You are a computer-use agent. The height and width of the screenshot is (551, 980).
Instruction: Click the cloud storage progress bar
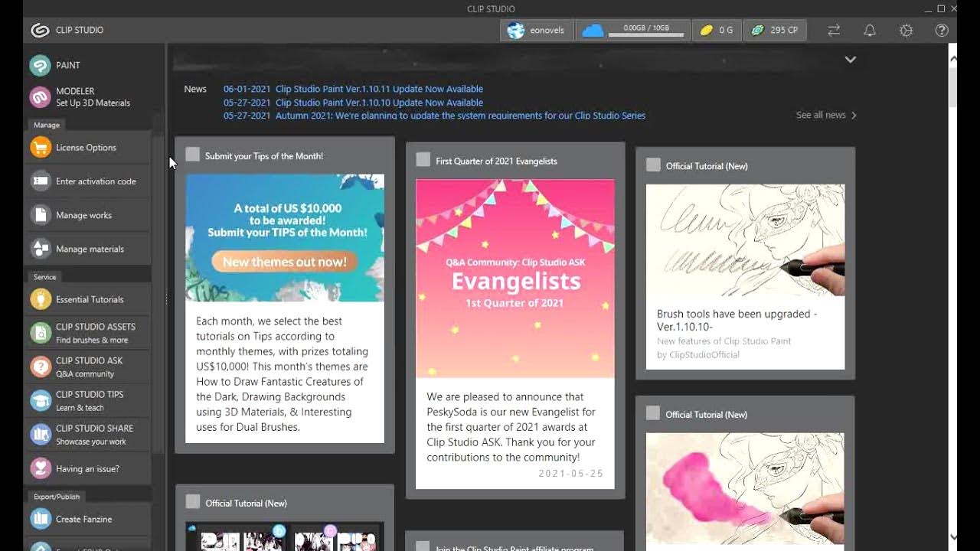(648, 34)
